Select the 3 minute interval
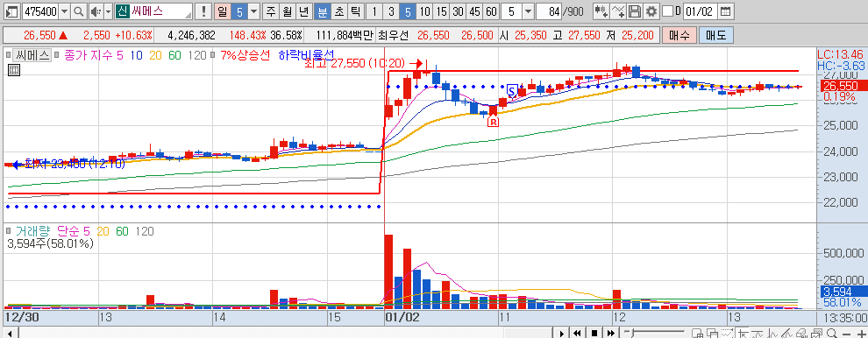This screenshot has width=868, height=338. point(391,11)
